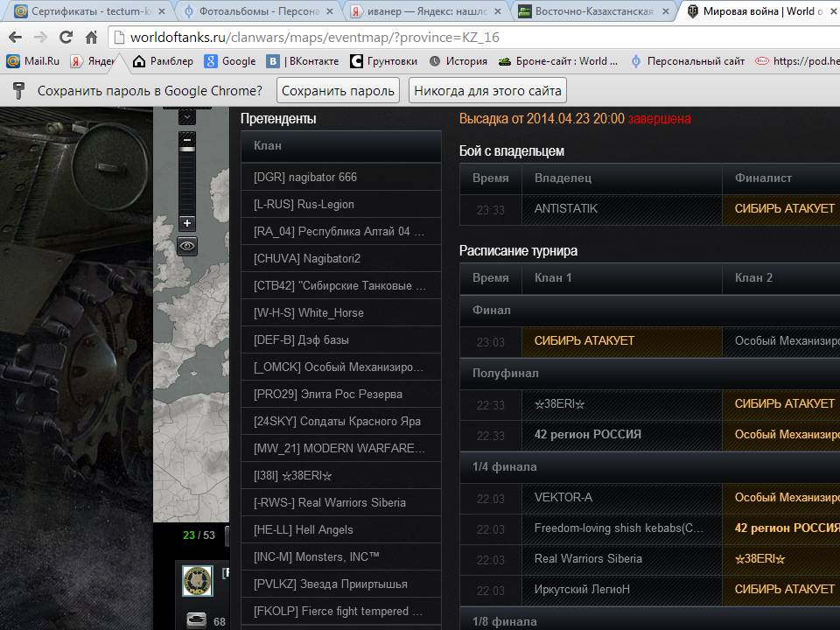Click Сохранить пароль button
The height and width of the screenshot is (630, 840).
[338, 90]
